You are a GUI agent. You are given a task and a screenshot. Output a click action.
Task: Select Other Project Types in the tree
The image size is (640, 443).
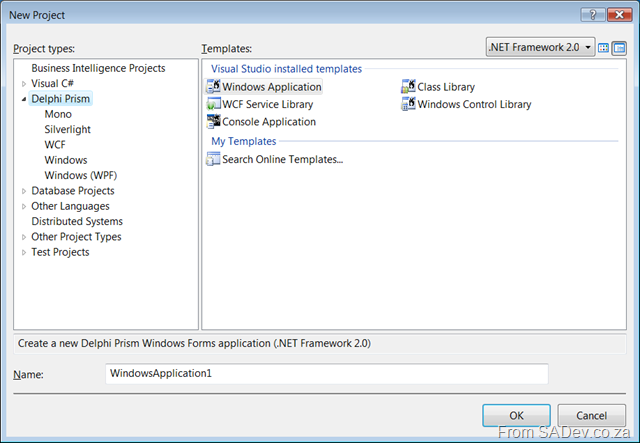[76, 237]
